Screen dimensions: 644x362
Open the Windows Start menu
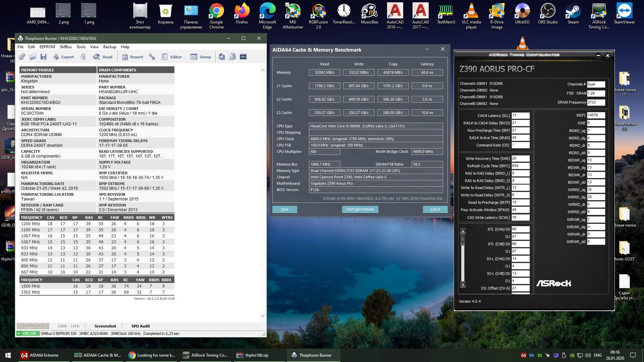point(8,355)
